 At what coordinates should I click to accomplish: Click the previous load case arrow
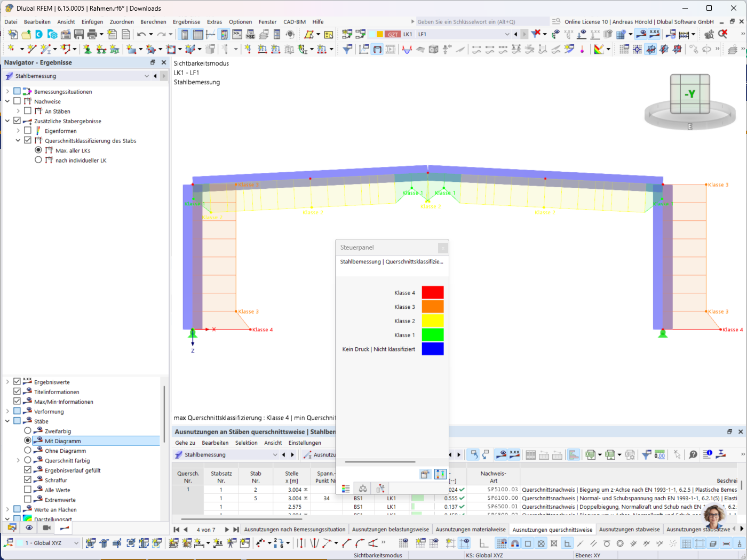click(515, 34)
